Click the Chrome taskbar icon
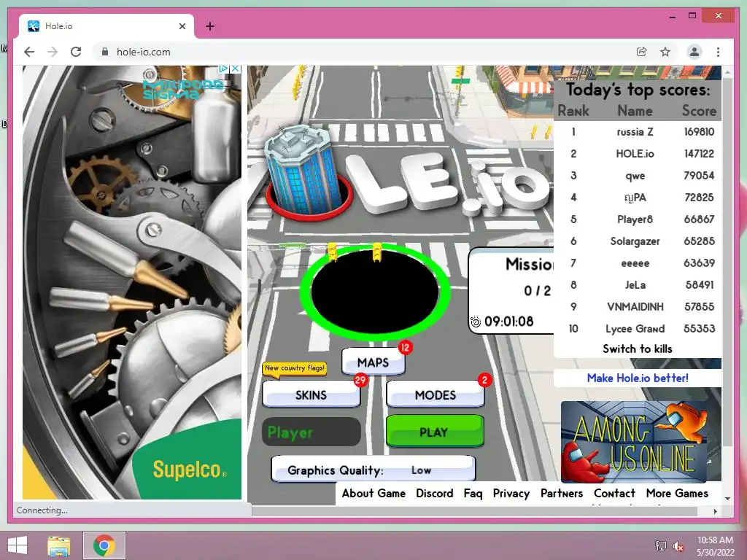Screen dimensions: 747x560 [104, 545]
